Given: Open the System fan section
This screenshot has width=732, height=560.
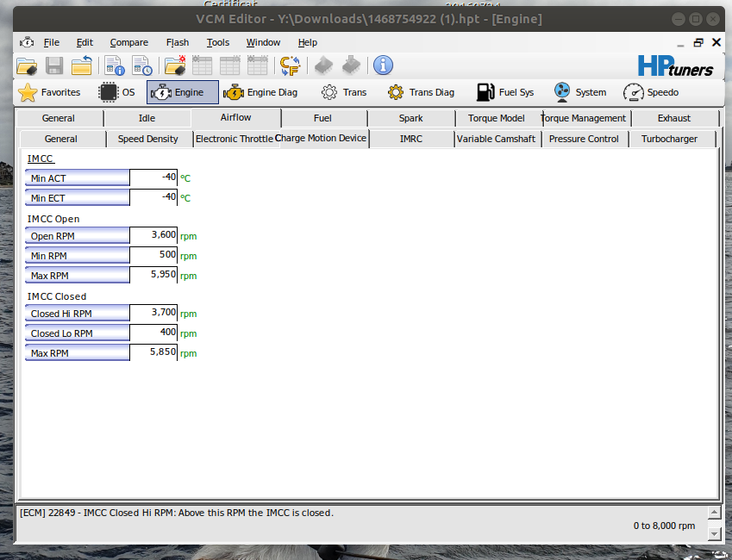Looking at the screenshot, I should click(x=579, y=92).
